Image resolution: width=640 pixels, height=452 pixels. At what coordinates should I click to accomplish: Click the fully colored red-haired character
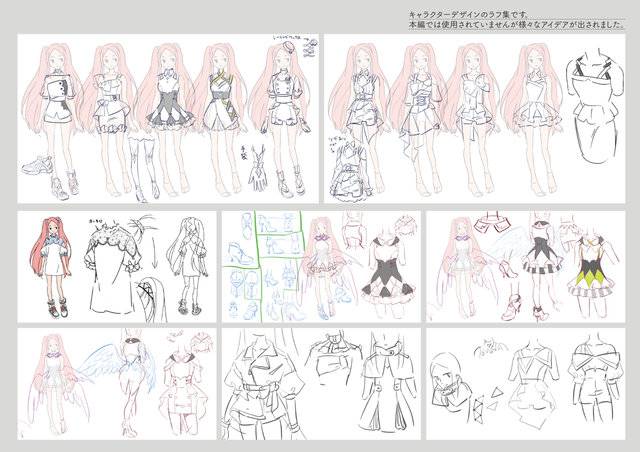pos(51,267)
